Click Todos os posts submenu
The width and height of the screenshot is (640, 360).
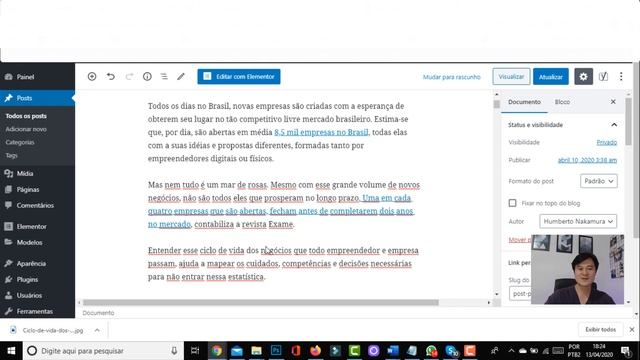pos(26,116)
